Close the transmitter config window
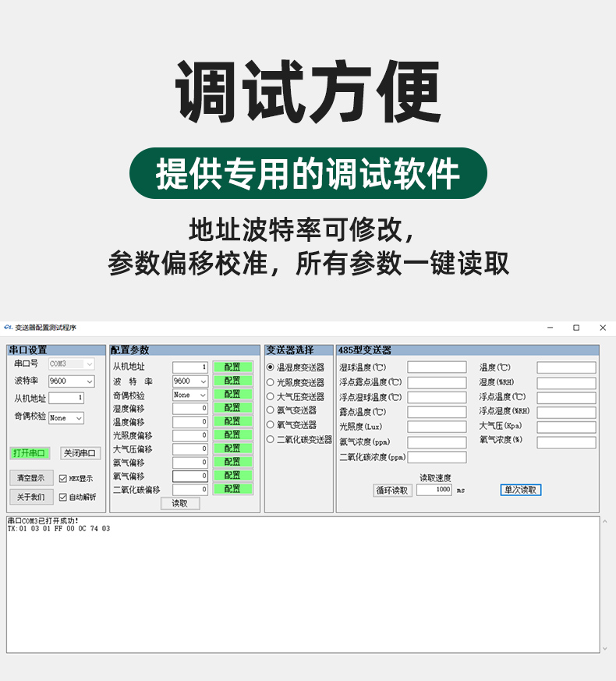The image size is (616, 681). [x=602, y=328]
